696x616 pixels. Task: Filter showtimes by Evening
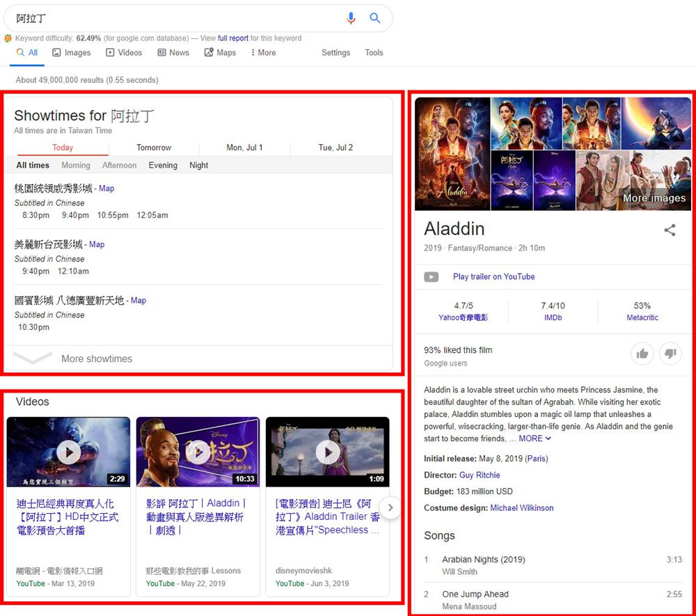coord(163,166)
